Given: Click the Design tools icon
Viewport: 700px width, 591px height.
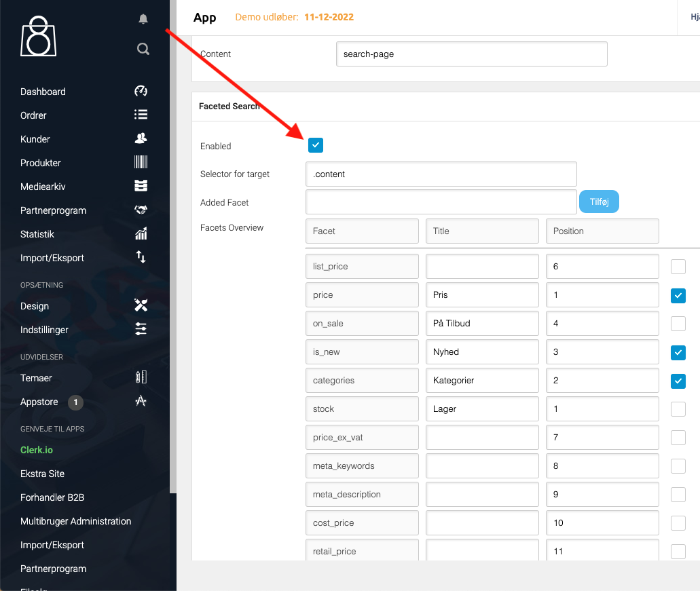Looking at the screenshot, I should [141, 306].
